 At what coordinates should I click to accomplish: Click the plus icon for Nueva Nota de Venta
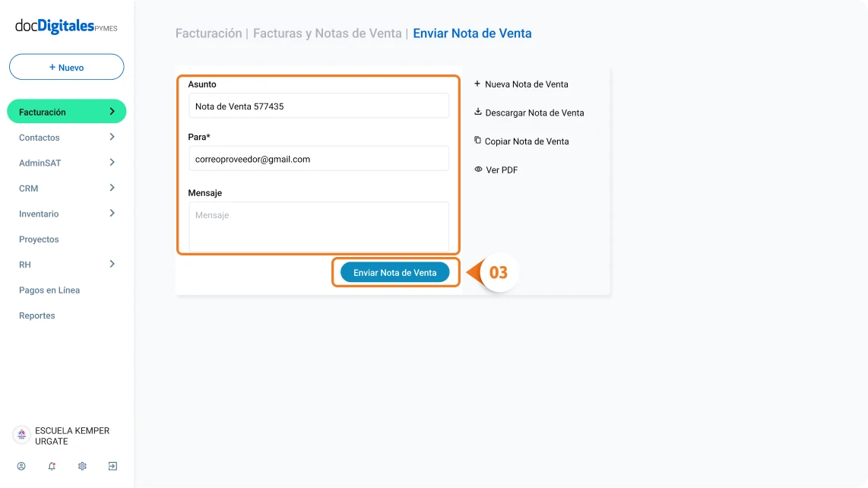tap(477, 84)
